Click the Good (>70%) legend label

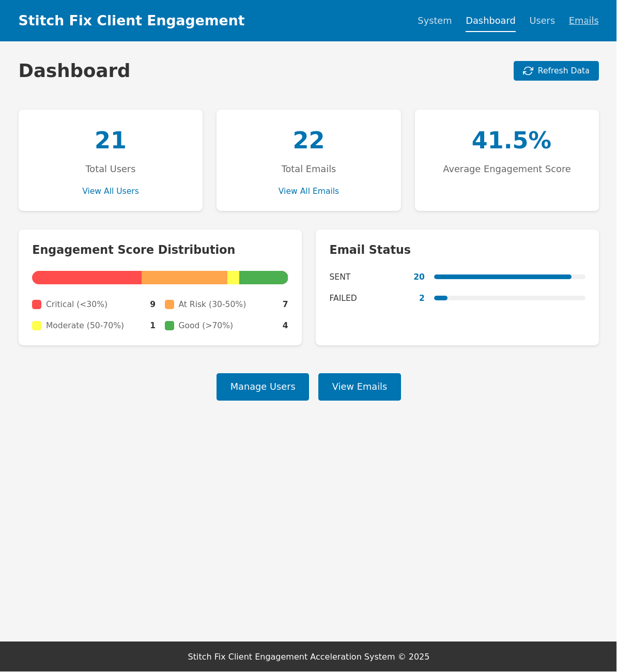pyautogui.click(x=206, y=326)
